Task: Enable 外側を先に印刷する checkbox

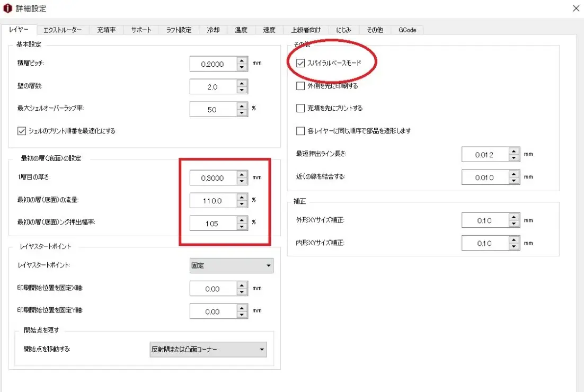Action: (301, 86)
